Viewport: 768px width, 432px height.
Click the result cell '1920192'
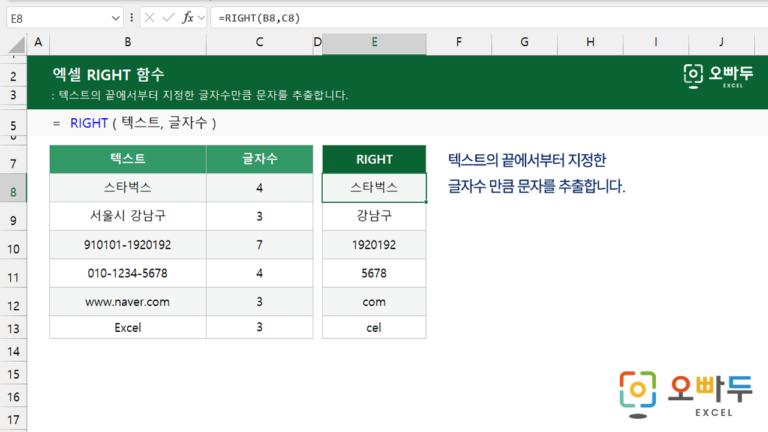pos(374,244)
